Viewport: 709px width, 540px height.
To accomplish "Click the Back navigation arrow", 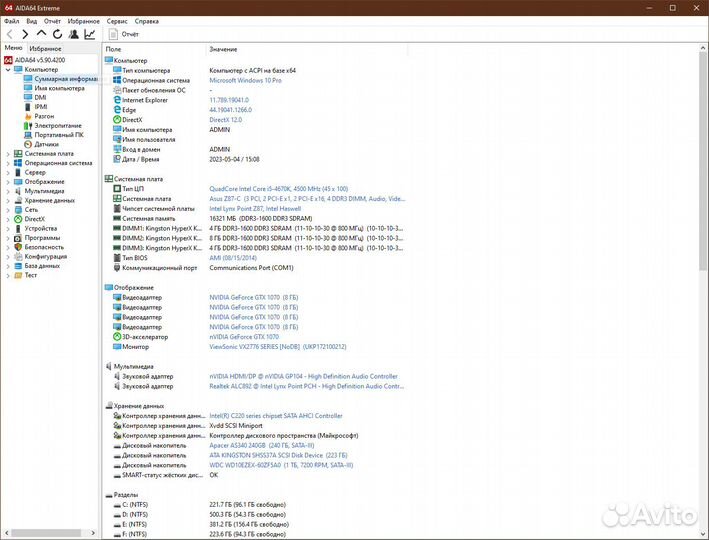I will click(x=10, y=34).
